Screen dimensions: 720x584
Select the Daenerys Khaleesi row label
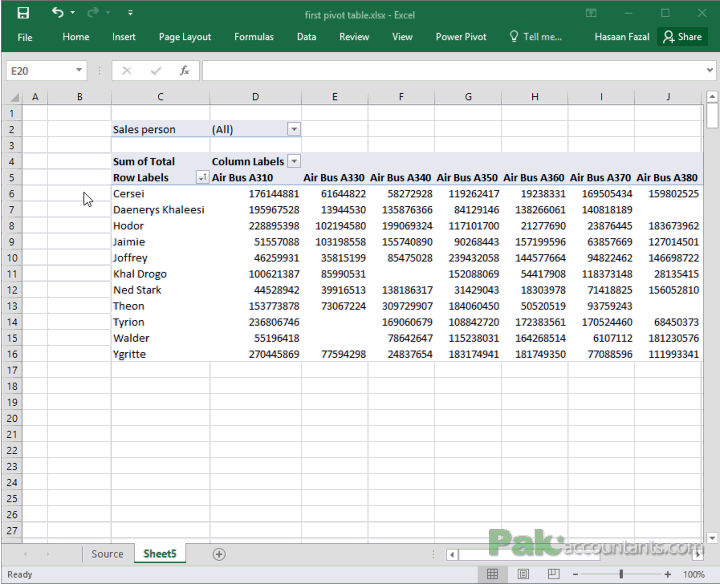[x=158, y=210]
